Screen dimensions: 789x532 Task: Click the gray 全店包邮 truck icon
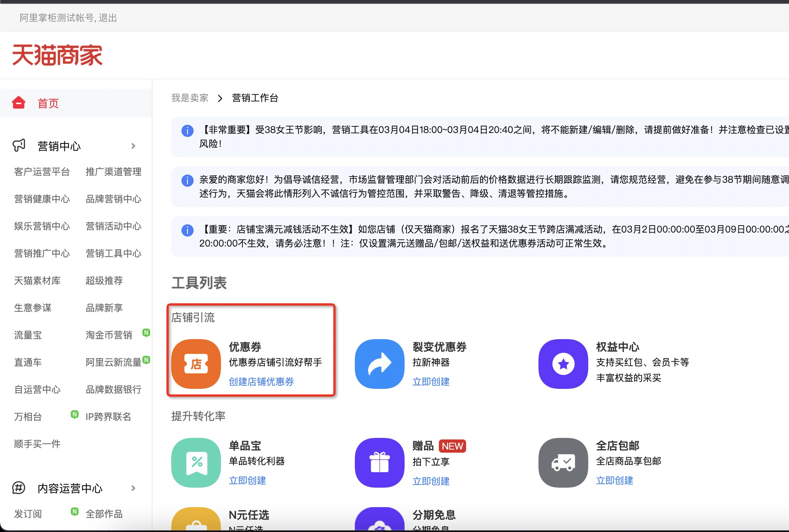[563, 463]
